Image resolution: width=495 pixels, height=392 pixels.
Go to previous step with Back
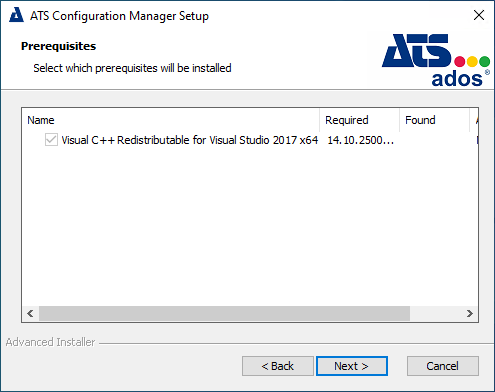point(278,366)
